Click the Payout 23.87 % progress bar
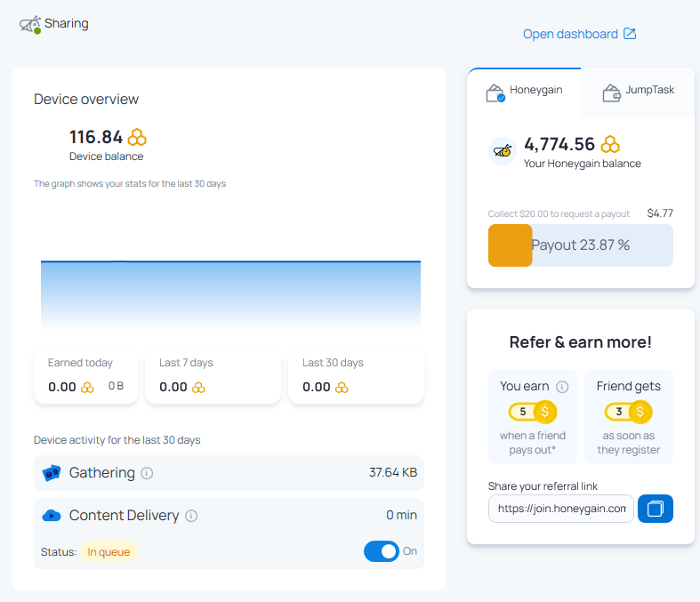Screen dimensions: 700x602 click(x=581, y=245)
